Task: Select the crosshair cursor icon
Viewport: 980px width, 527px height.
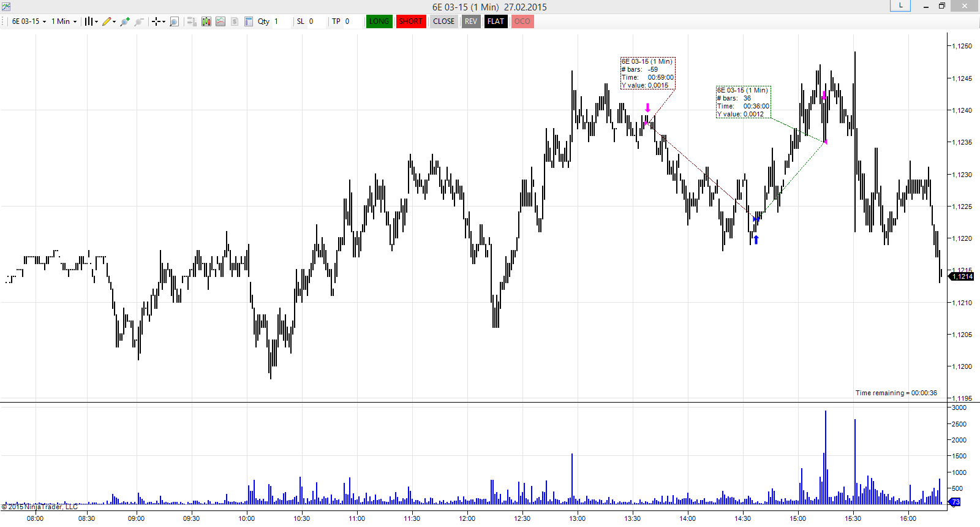Action: point(156,21)
